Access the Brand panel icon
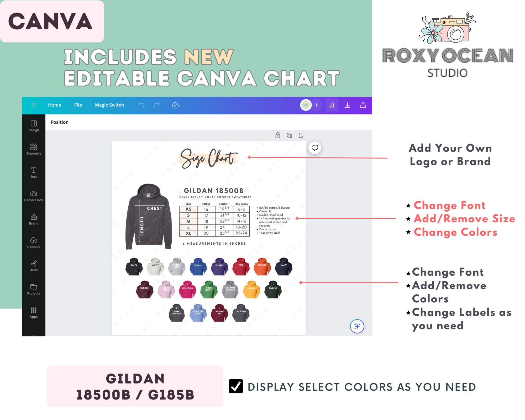Screen dimensions: 525x420 [33, 216]
